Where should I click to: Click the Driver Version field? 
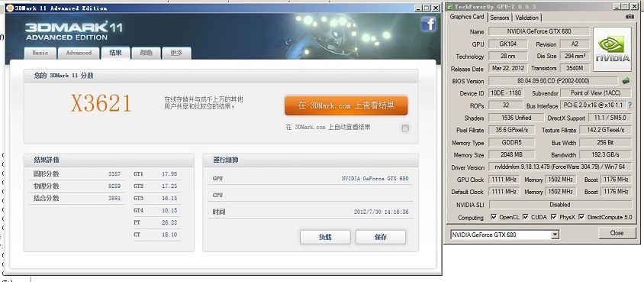click(560, 167)
